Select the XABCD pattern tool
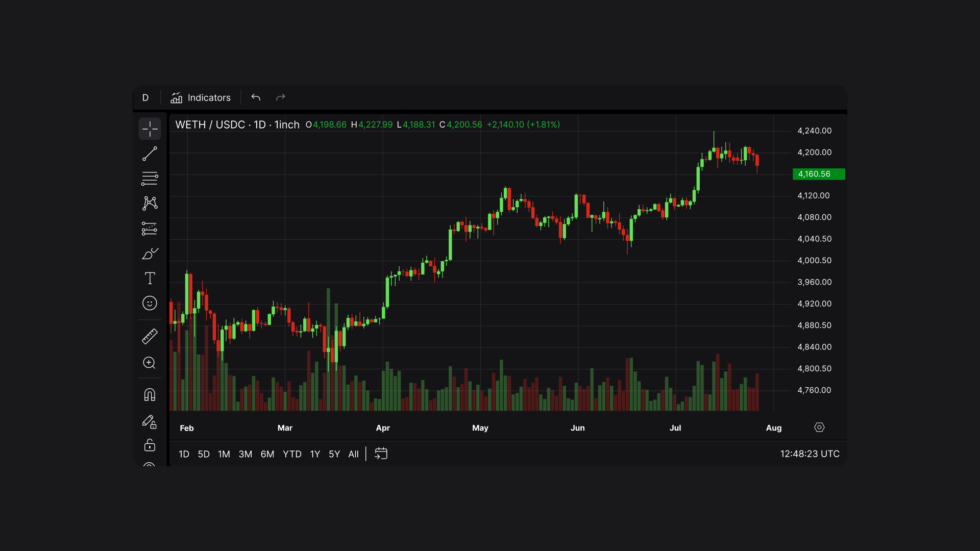 tap(150, 203)
